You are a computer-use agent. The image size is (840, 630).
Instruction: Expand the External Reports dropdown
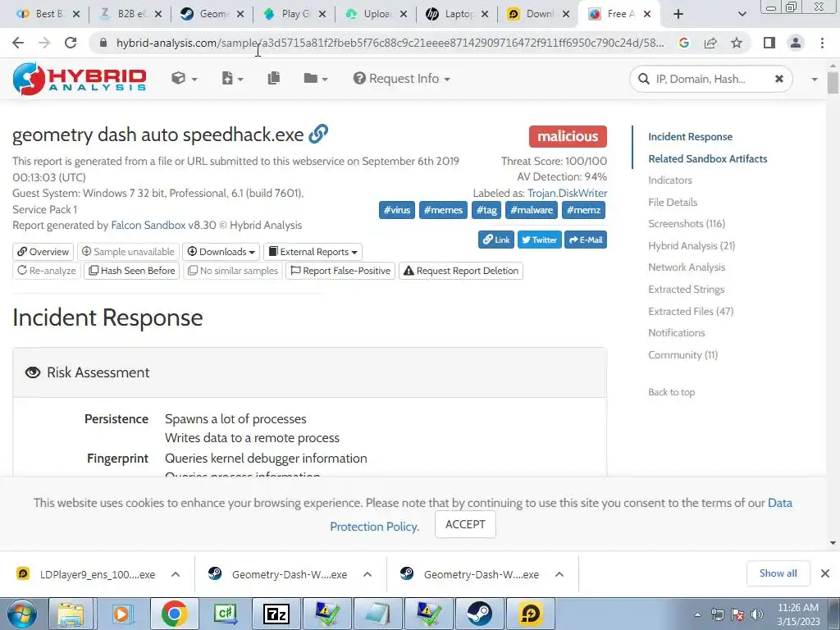313,252
